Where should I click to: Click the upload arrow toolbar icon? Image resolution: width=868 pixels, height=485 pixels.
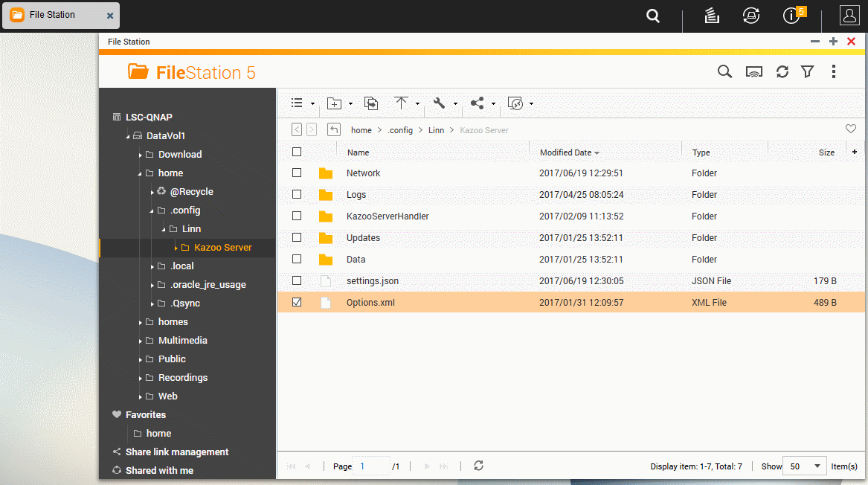[x=402, y=103]
